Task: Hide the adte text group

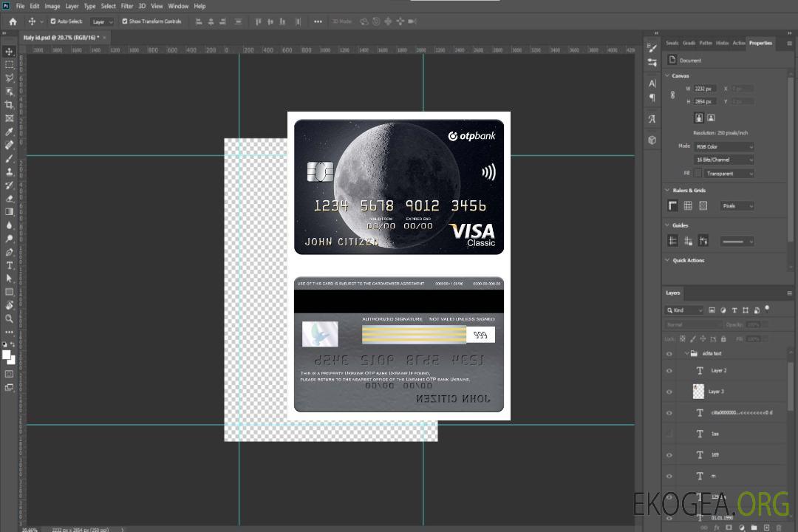Action: click(669, 354)
